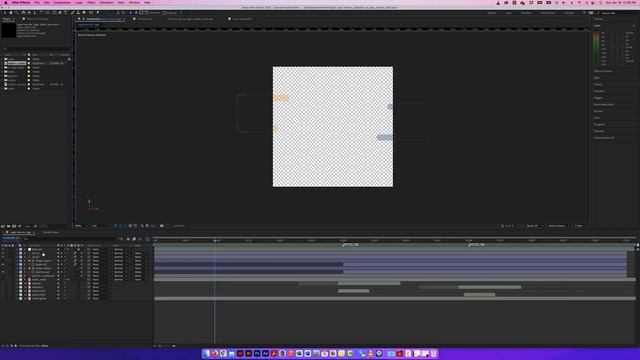
Task: Select the Puppet Pin tool
Action: pyautogui.click(x=98, y=13)
